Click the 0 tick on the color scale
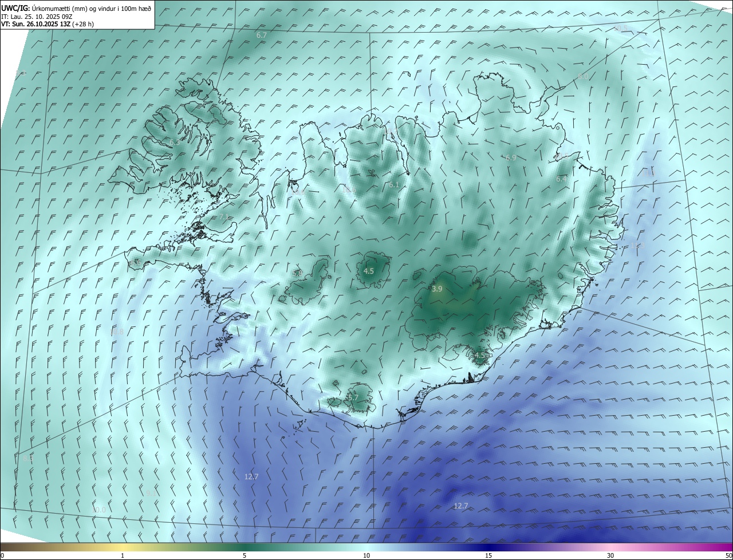Screen dimensions: 733x560 coord(2,555)
